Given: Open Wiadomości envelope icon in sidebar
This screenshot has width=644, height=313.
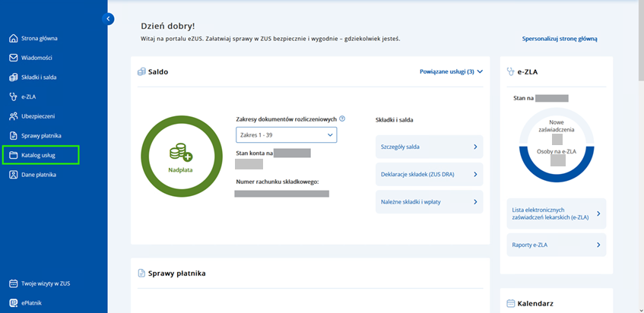Looking at the screenshot, I should point(14,58).
